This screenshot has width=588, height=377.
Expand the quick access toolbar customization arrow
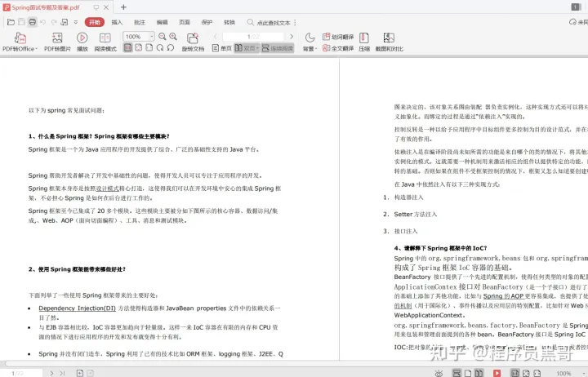tap(76, 22)
